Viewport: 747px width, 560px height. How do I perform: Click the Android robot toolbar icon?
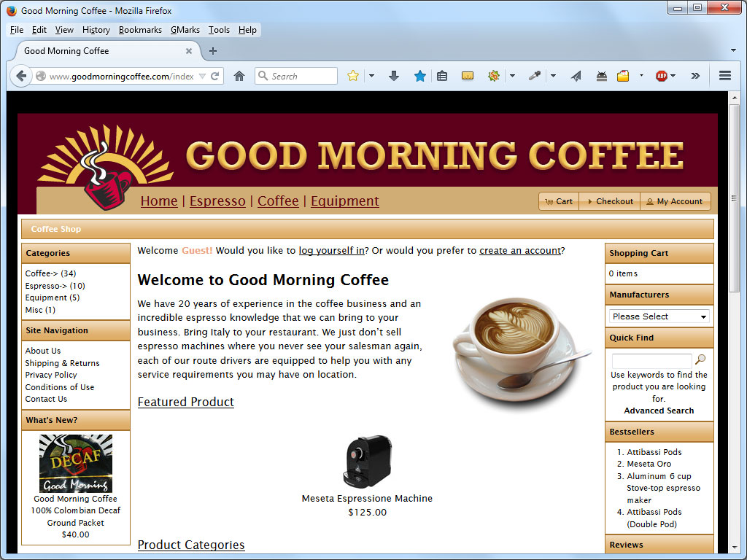point(602,76)
